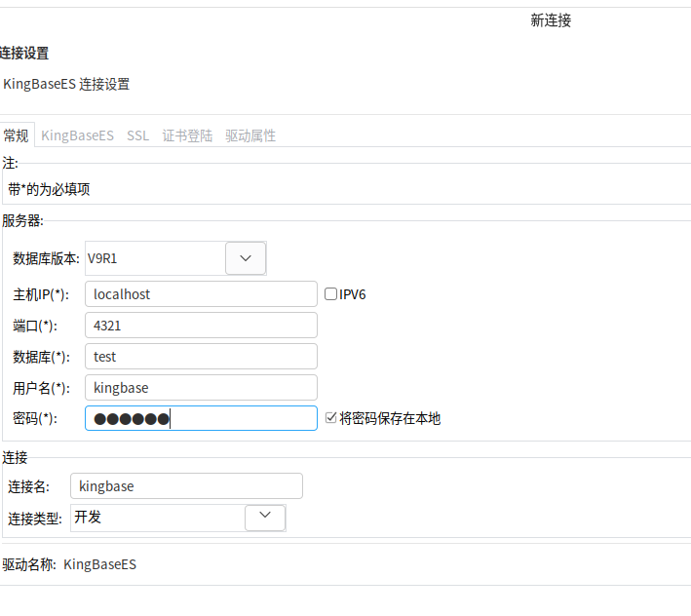The image size is (691, 616).
Task: Expand the 数据库版本 dropdown arrow
Action: click(x=246, y=258)
